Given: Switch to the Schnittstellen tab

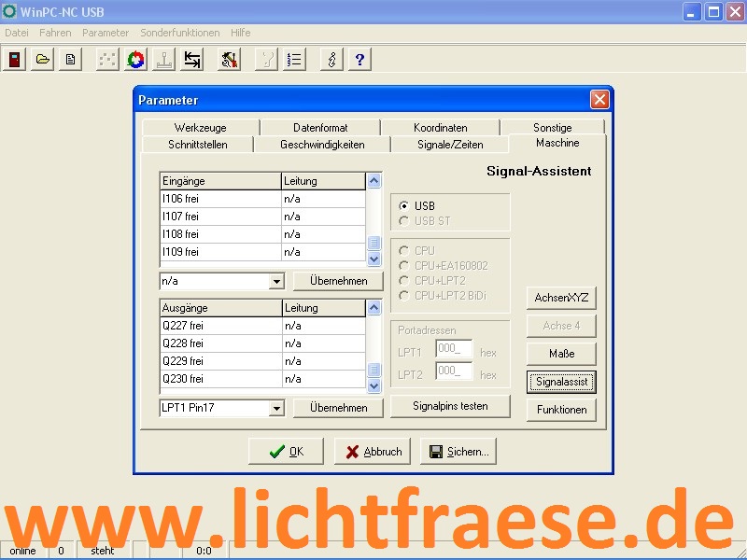Looking at the screenshot, I should click(198, 145).
